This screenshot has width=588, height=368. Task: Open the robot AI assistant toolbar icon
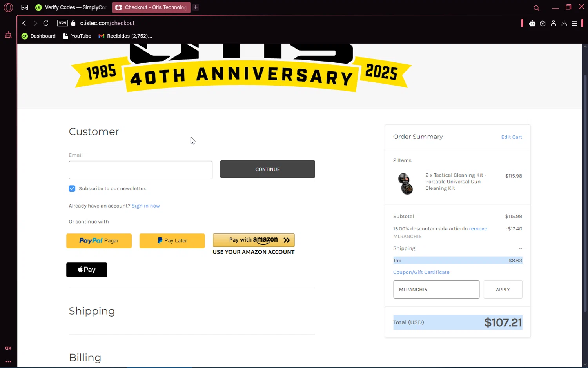click(532, 24)
